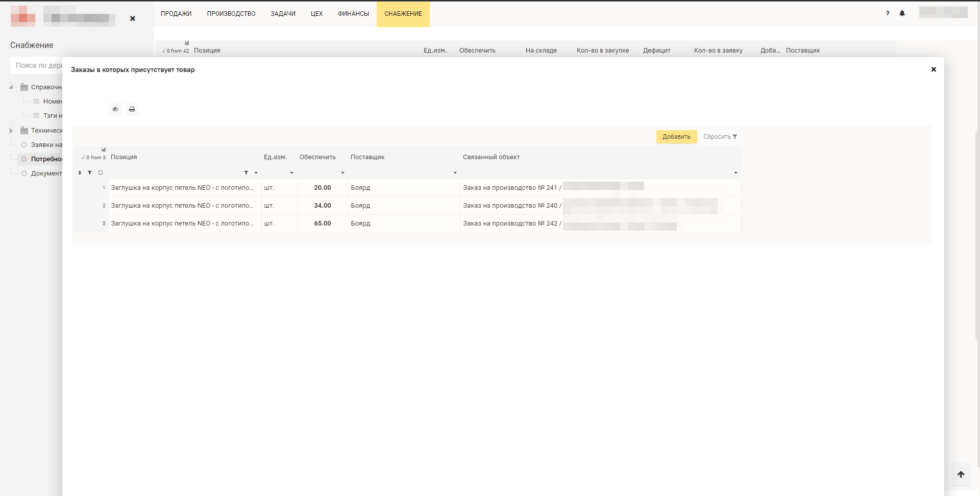Print the orders table via printer icon
The height and width of the screenshot is (496, 980).
pos(132,109)
